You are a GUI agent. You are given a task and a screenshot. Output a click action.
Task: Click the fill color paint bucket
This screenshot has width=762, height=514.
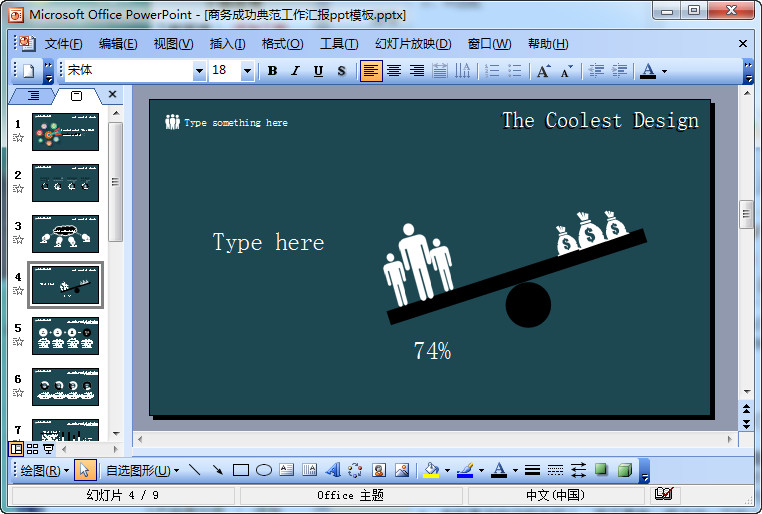(x=431, y=470)
